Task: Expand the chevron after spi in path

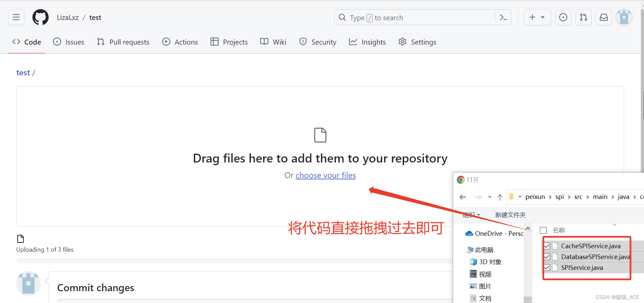Action: pos(569,197)
